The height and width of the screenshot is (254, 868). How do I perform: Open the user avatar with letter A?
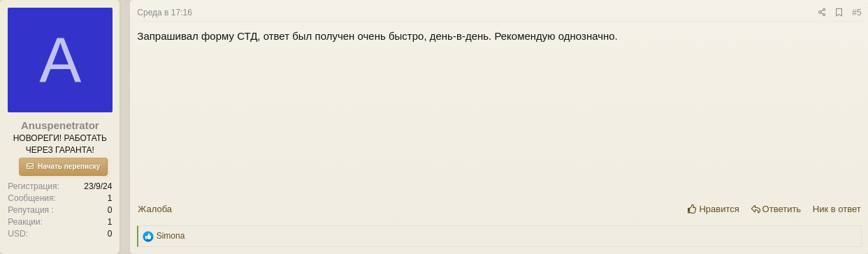click(x=60, y=60)
